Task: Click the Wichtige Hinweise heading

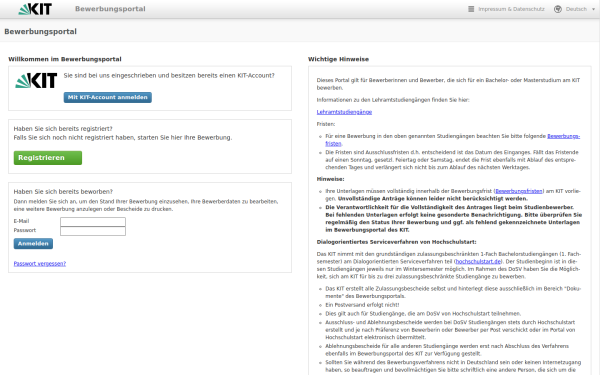Action: (x=338, y=59)
